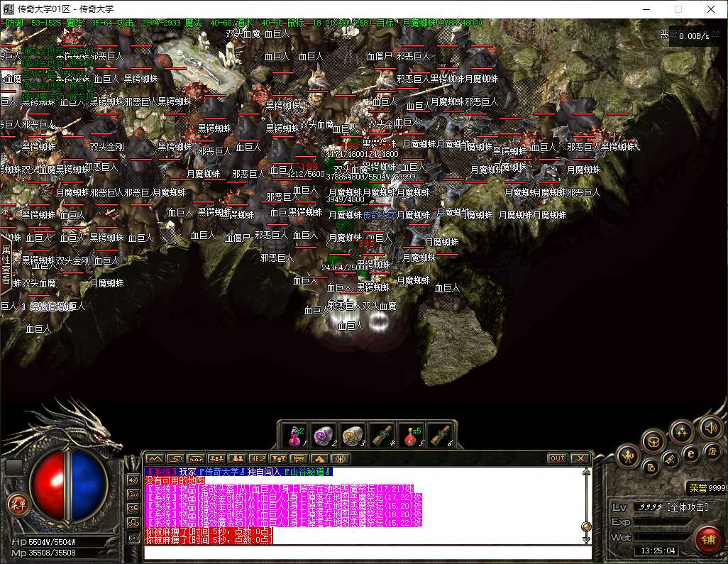Click the Lv 9999 level display

coord(637,507)
